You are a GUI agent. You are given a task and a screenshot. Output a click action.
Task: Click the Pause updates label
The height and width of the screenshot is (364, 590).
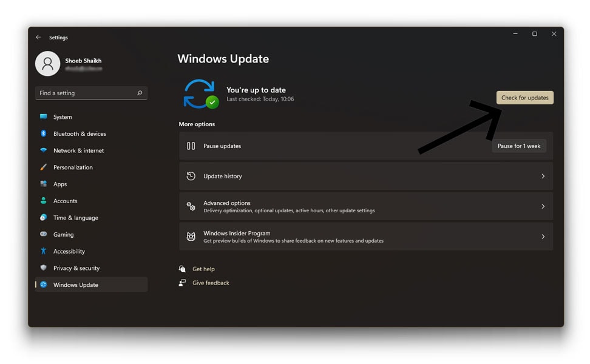tap(222, 146)
